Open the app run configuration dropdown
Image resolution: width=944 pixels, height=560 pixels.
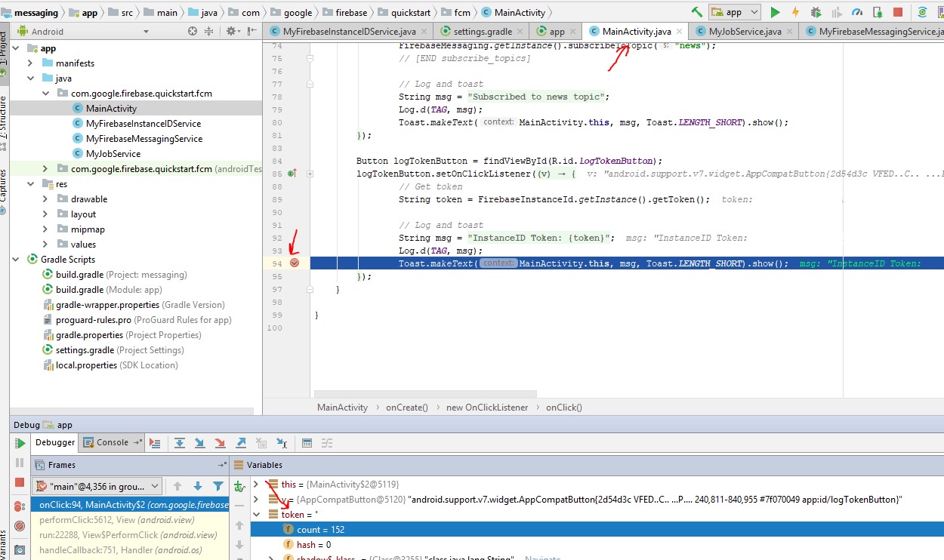pos(735,12)
